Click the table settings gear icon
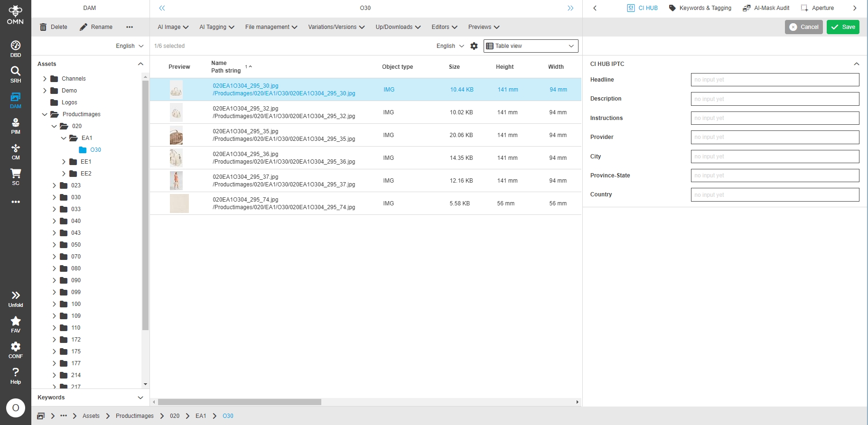Screen dimensions: 868x425 coord(474,46)
